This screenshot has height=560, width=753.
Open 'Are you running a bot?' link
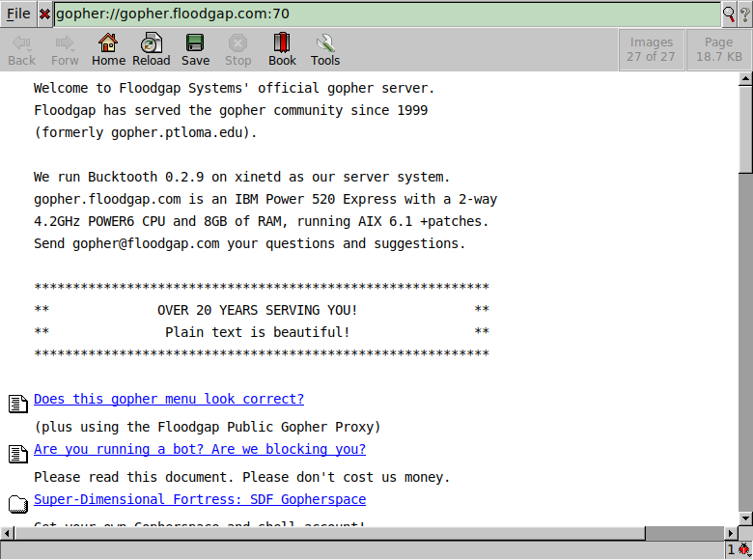[200, 449]
